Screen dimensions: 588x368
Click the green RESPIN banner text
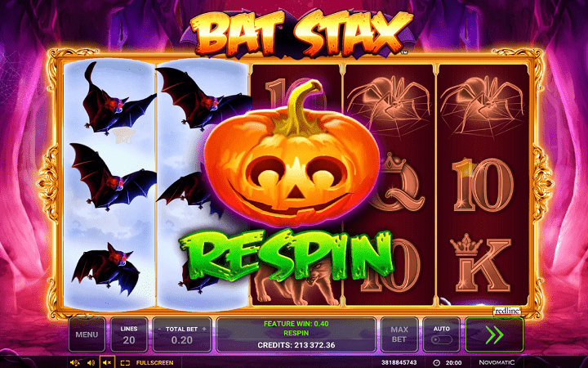(286, 254)
